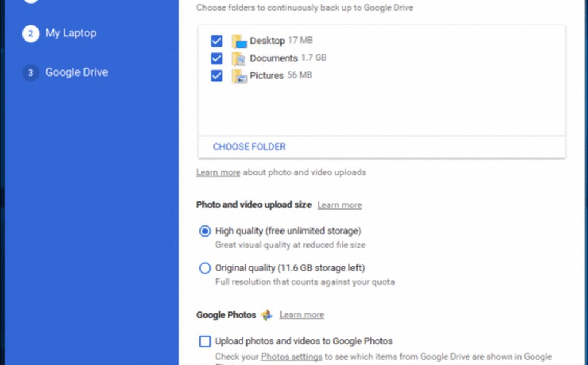The width and height of the screenshot is (588, 365).
Task: Click the Desktop folder icon
Action: tap(239, 41)
